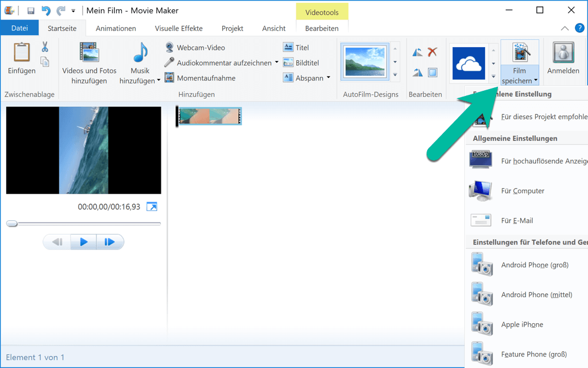Open the Datei menu
Viewport: 588px width, 368px height.
click(x=20, y=28)
